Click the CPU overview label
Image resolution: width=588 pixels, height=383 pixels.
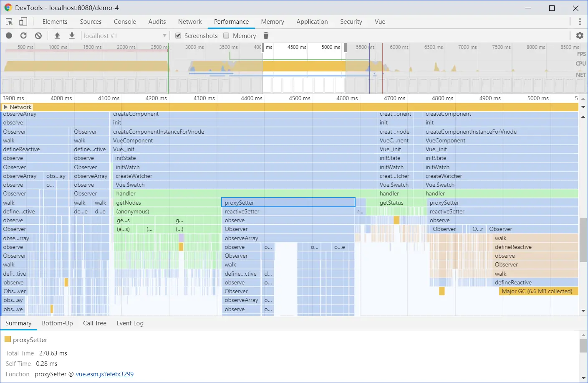point(580,63)
